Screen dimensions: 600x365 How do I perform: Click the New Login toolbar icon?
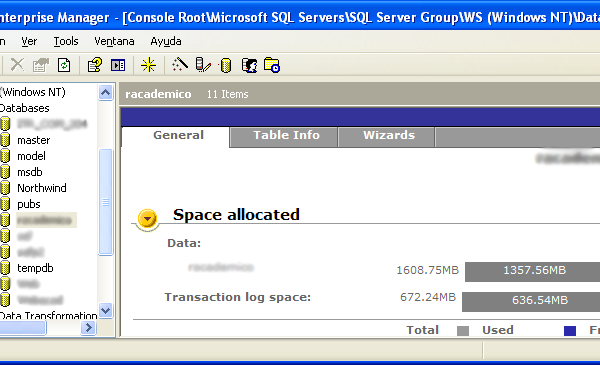(x=249, y=65)
